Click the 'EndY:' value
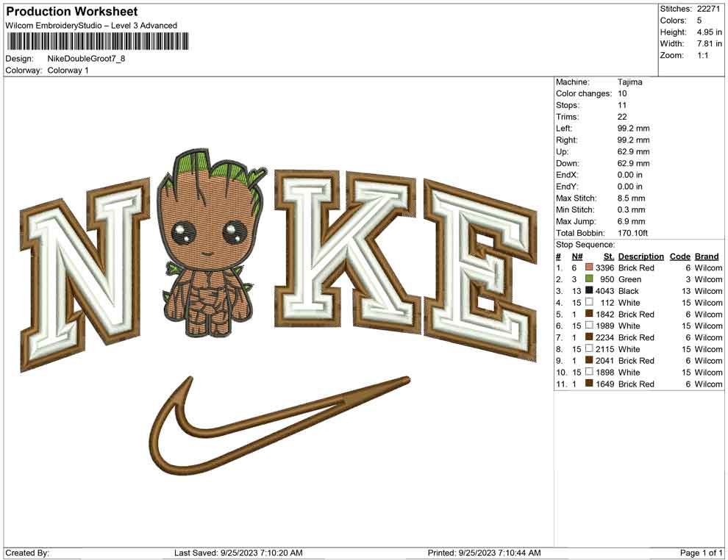Viewport: 728px width, 560px height. tap(630, 186)
